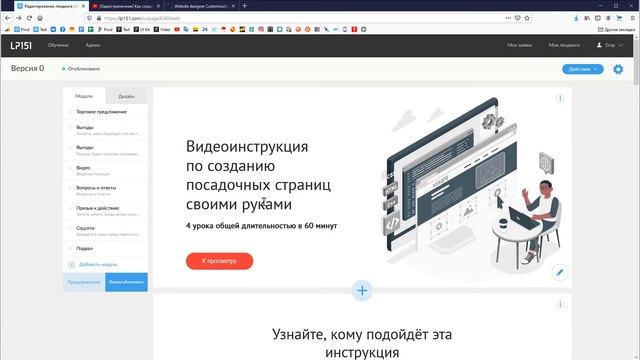
Task: Click the Узнайте, кому подойдёт heading
Action: click(362, 343)
